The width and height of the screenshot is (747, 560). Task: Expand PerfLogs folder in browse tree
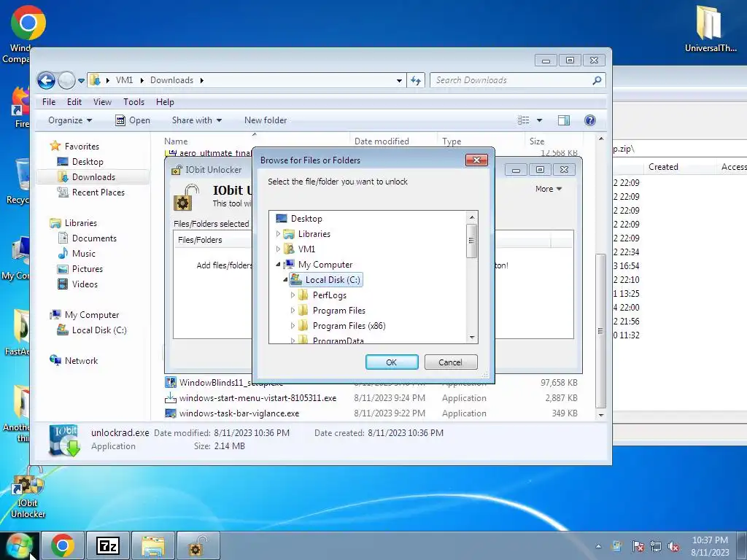pos(293,295)
